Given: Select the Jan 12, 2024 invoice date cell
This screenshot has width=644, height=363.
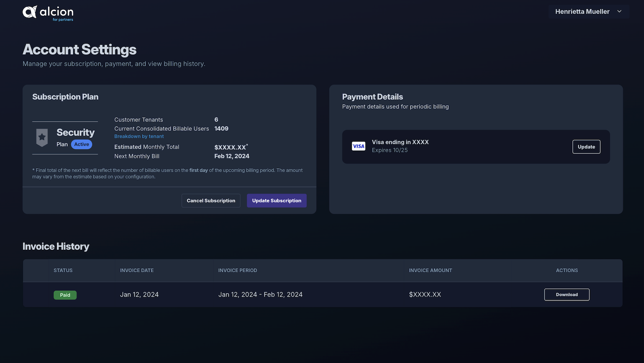Looking at the screenshot, I should point(139,294).
